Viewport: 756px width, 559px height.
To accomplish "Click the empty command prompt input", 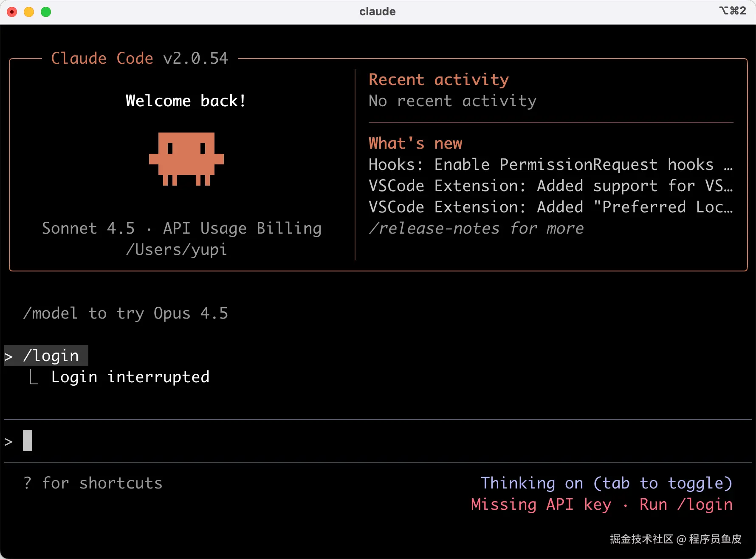I will tap(378, 441).
